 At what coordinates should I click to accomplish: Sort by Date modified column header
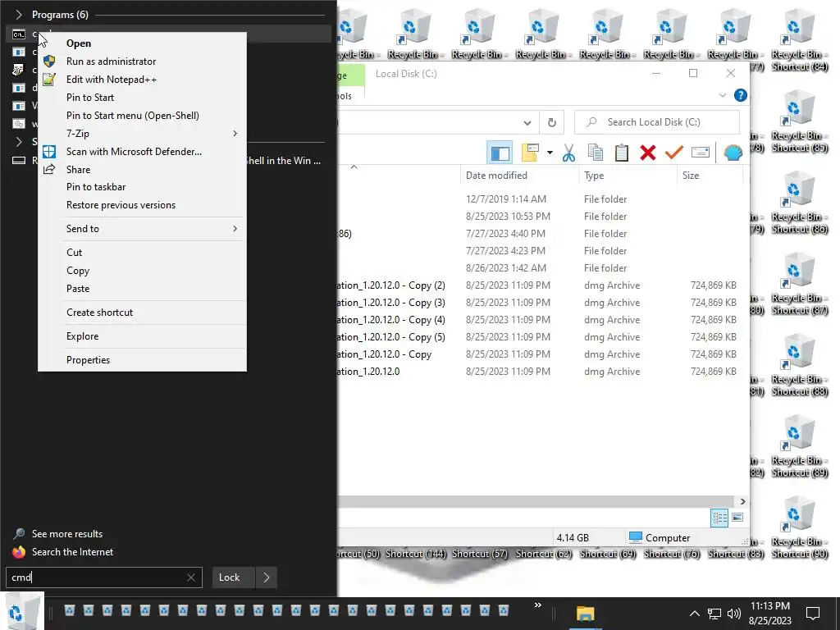coord(518,176)
